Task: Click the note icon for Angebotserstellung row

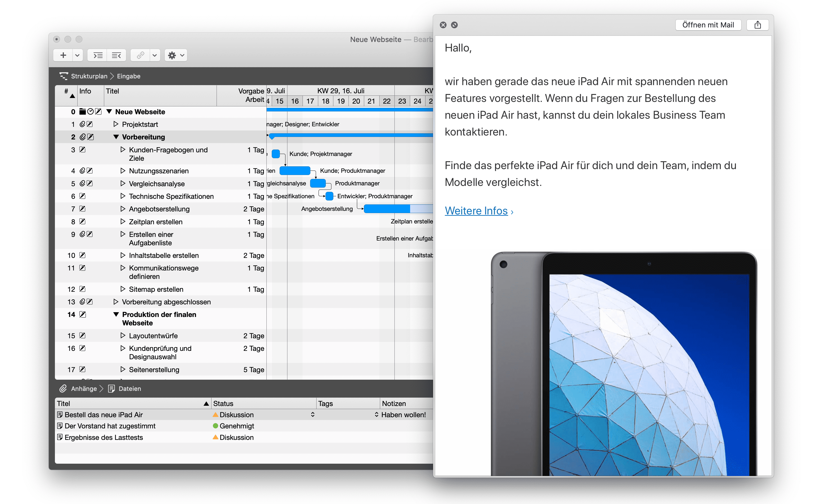Action: 82,209
